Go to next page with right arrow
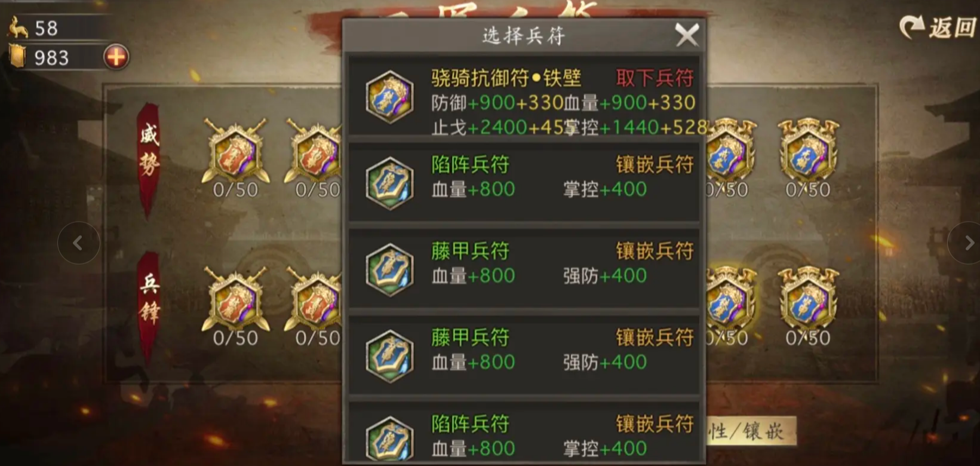This screenshot has height=466, width=980. [964, 243]
